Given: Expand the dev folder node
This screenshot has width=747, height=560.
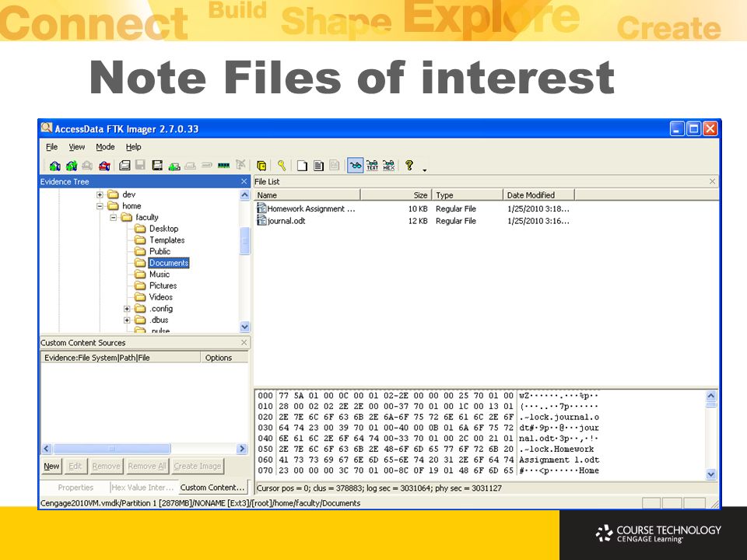Looking at the screenshot, I should tap(100, 194).
